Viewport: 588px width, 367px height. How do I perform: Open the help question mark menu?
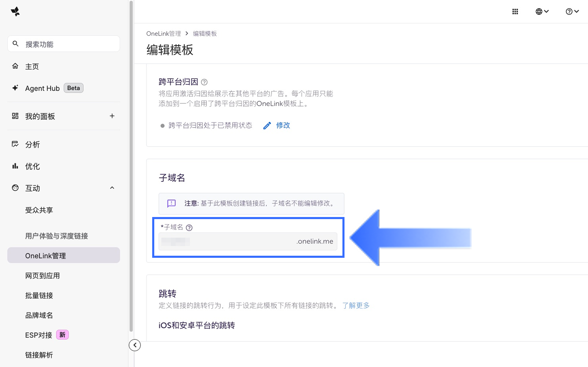point(572,12)
